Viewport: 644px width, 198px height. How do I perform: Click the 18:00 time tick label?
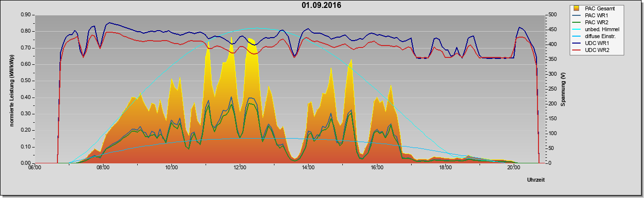[x=445, y=168]
